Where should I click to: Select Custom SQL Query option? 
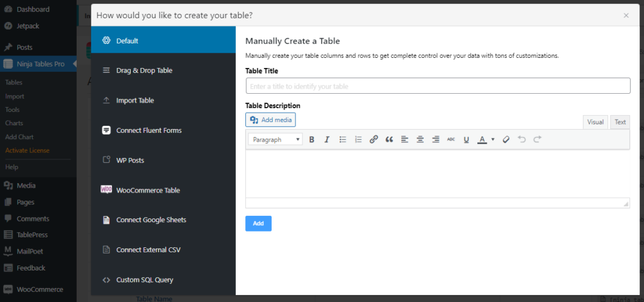(x=164, y=280)
